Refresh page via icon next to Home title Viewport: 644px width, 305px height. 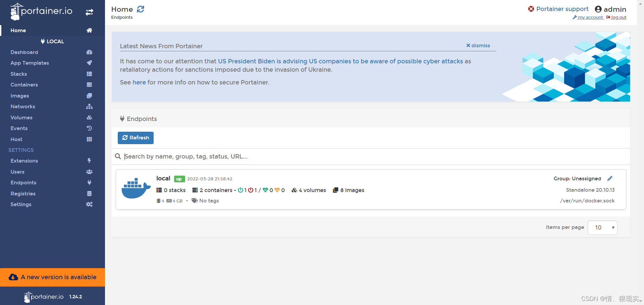click(x=141, y=9)
